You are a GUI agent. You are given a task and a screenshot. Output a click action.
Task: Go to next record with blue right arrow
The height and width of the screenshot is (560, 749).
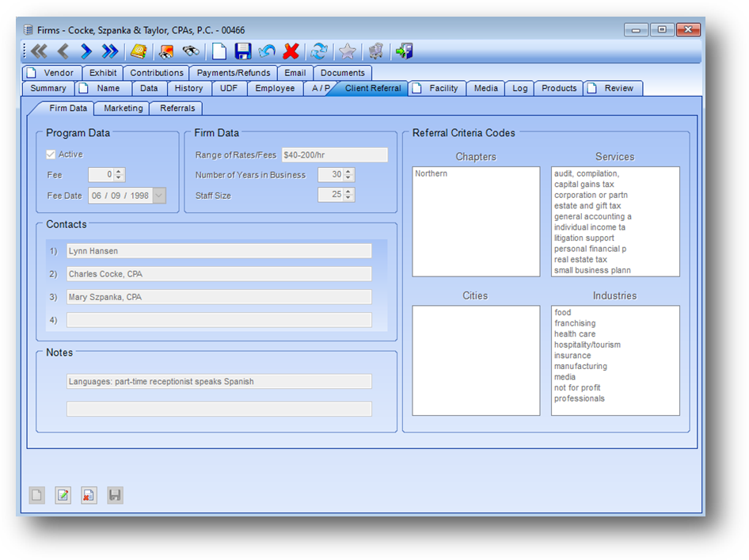[86, 51]
